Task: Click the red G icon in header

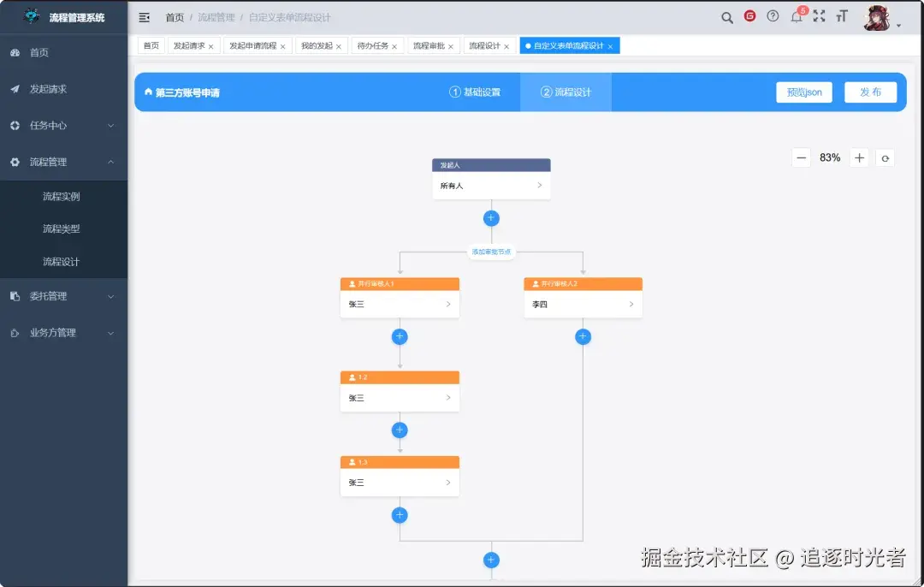Action: (x=749, y=16)
